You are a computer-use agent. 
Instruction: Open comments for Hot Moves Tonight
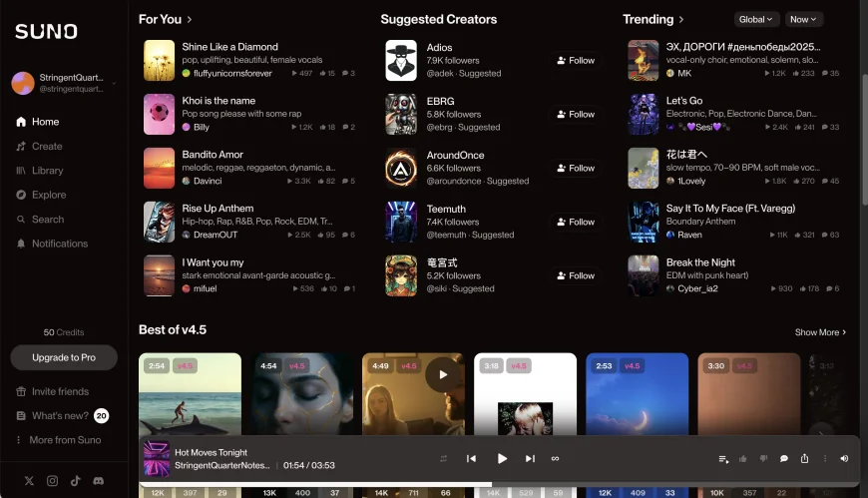(x=784, y=459)
